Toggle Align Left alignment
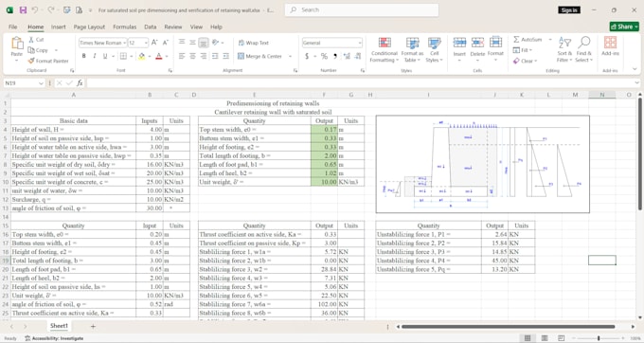Image resolution: width=644 pixels, height=343 pixels. click(182, 56)
